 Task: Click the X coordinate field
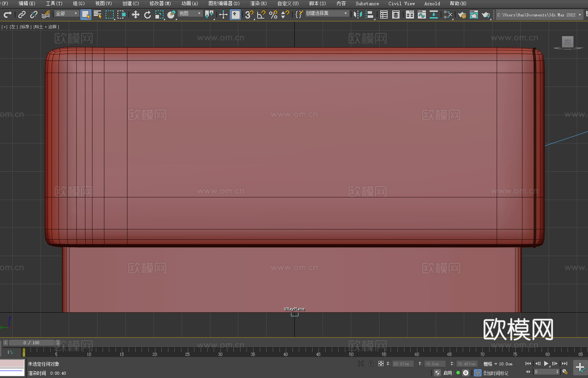[403, 364]
